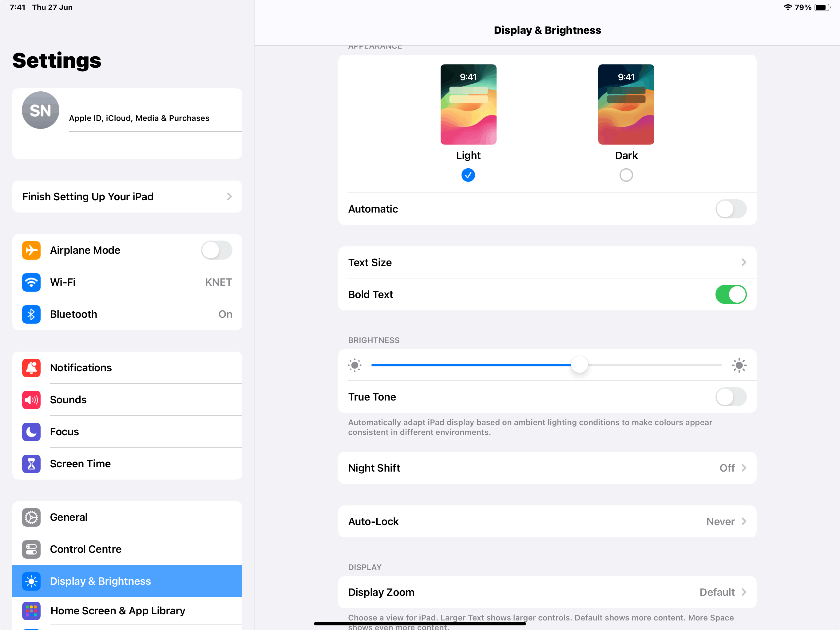Open General settings

click(127, 517)
